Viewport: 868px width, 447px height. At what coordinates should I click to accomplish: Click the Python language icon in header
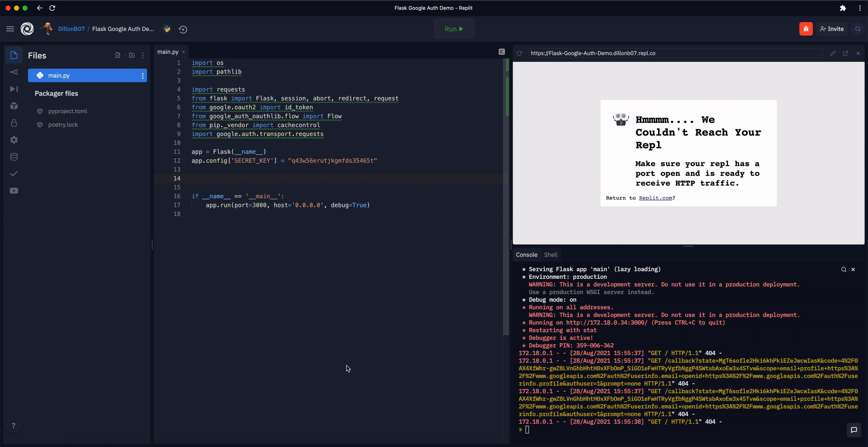click(167, 29)
